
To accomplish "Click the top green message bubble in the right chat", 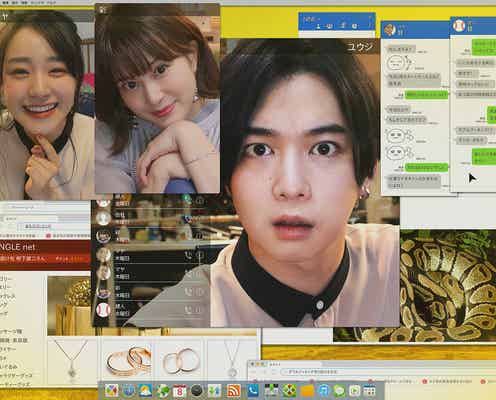I will 484,47.
